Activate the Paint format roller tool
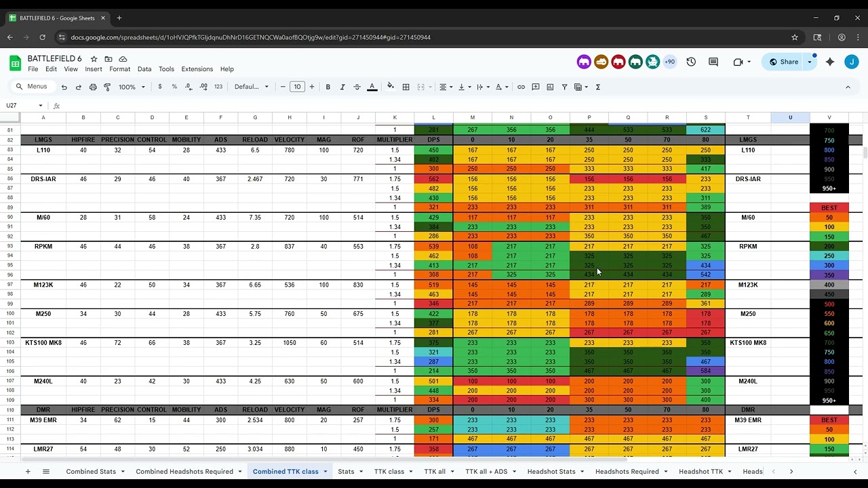The height and width of the screenshot is (488, 868). (x=107, y=87)
